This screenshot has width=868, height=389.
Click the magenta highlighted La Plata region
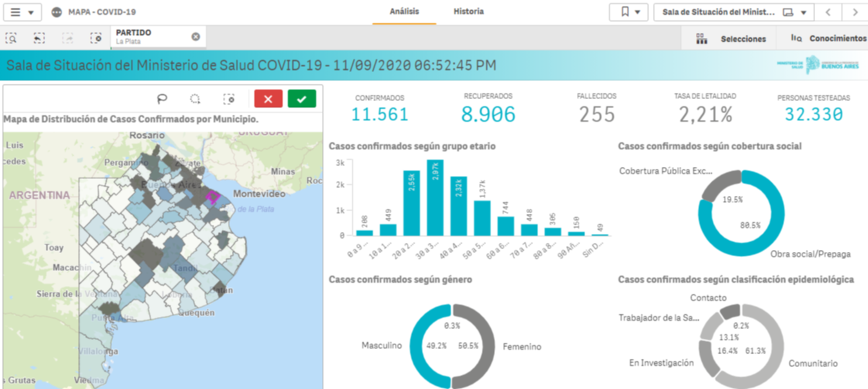coord(212,198)
